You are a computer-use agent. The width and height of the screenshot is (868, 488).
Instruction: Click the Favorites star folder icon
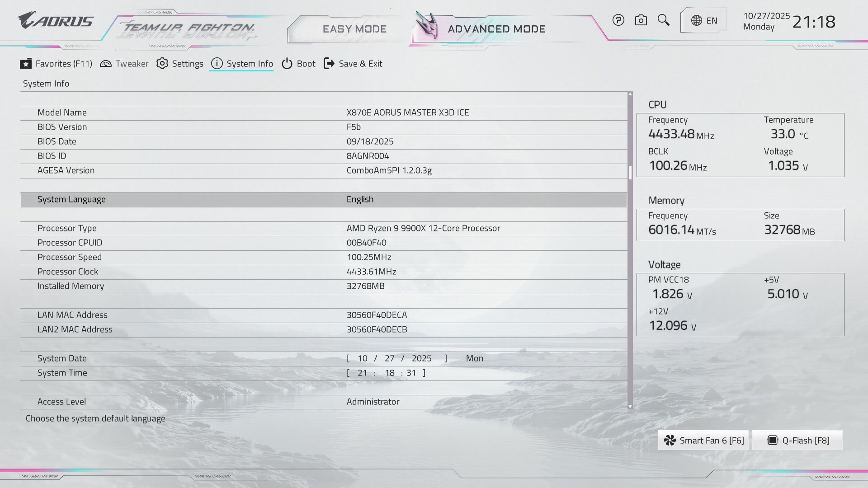coord(26,64)
